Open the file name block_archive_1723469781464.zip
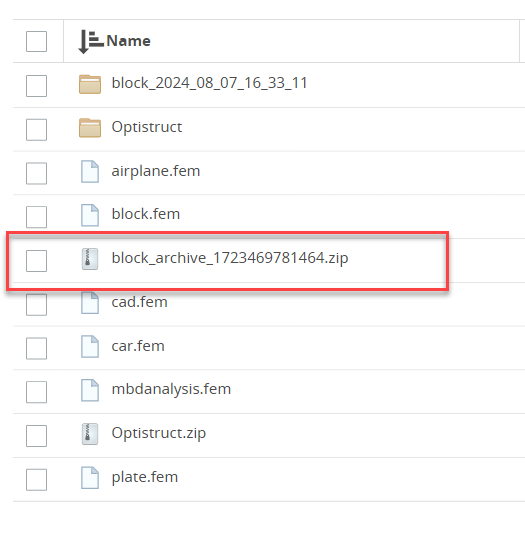525x558 pixels. point(230,258)
